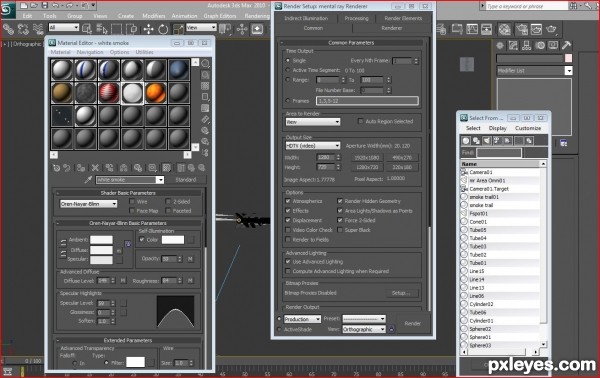Open the Modify panel icon
Screen dimensions: 600x378
click(x=513, y=46)
